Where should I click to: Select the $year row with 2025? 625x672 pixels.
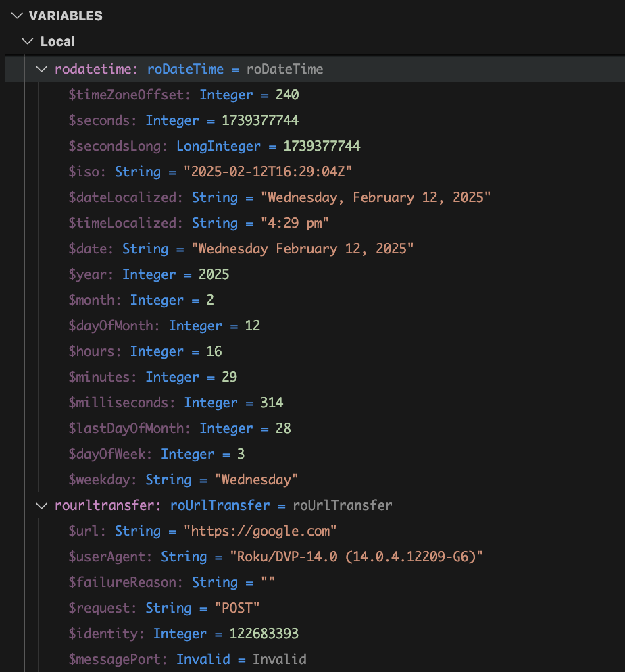coord(315,275)
